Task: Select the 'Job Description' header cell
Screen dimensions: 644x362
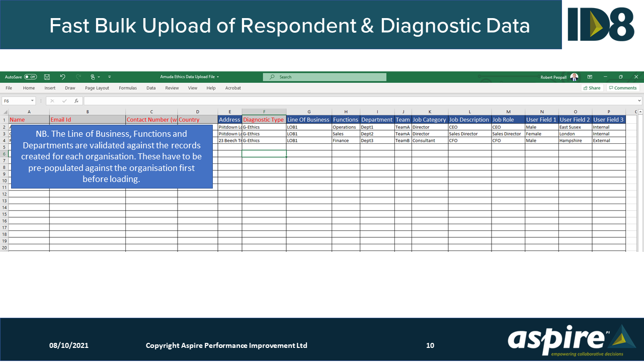Action: pos(469,120)
